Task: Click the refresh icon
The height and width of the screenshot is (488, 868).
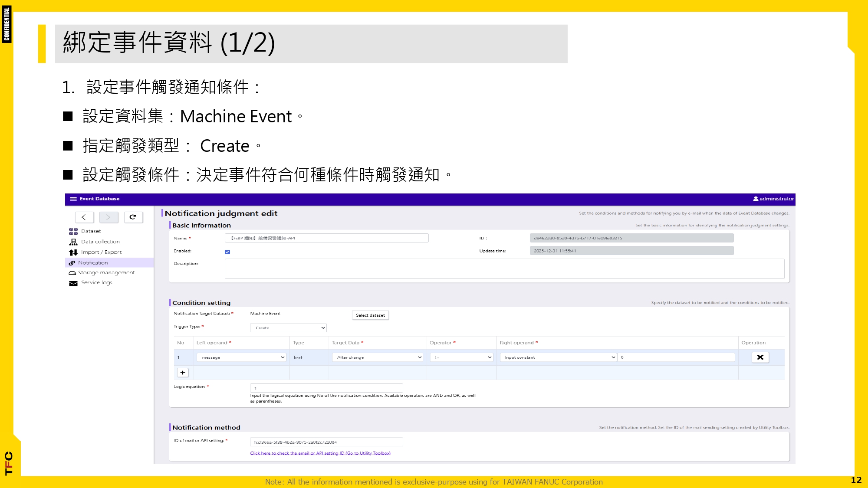Action: coord(134,217)
